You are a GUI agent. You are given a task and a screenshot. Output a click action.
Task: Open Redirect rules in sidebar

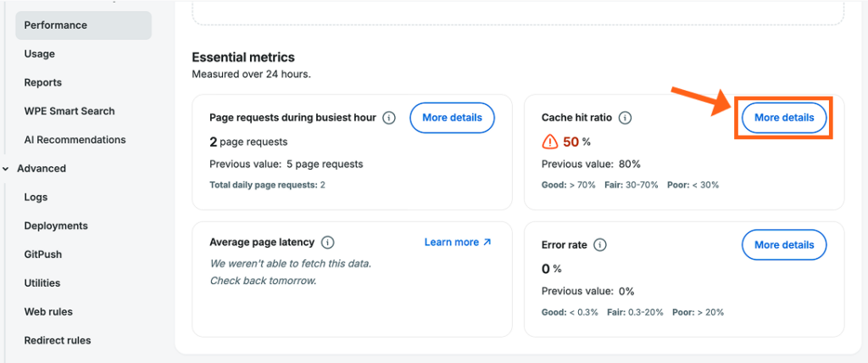click(58, 340)
